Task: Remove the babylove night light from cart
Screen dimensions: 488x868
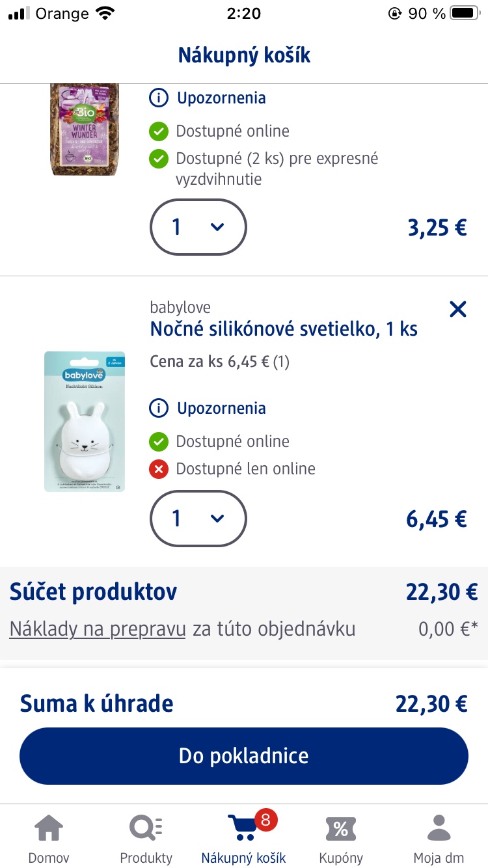Action: [458, 309]
